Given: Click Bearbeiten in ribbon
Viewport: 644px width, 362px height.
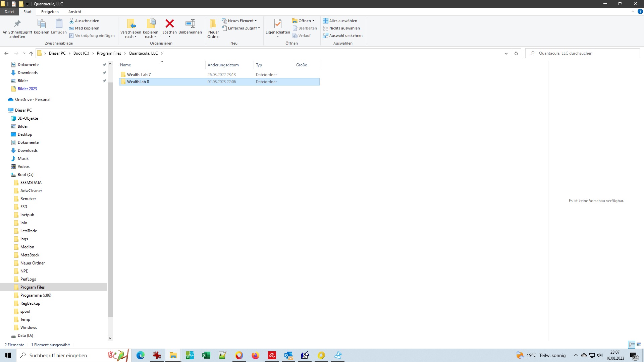Looking at the screenshot, I should [305, 28].
